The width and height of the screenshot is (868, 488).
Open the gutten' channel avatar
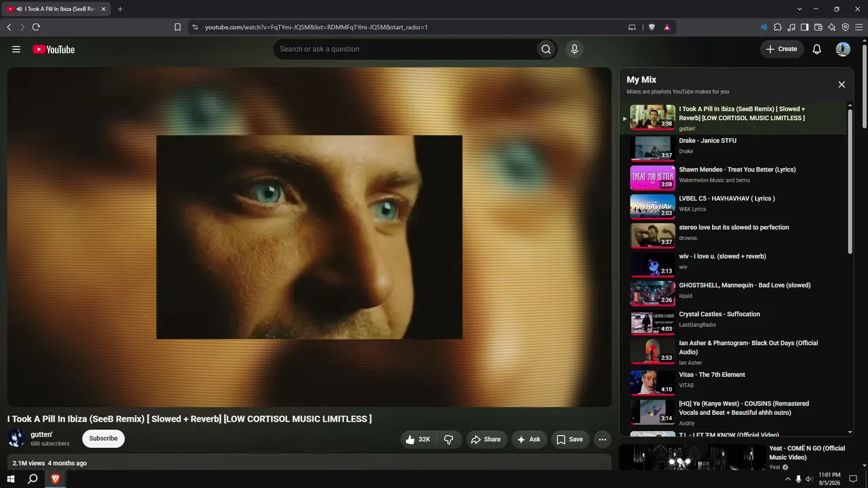click(x=17, y=439)
